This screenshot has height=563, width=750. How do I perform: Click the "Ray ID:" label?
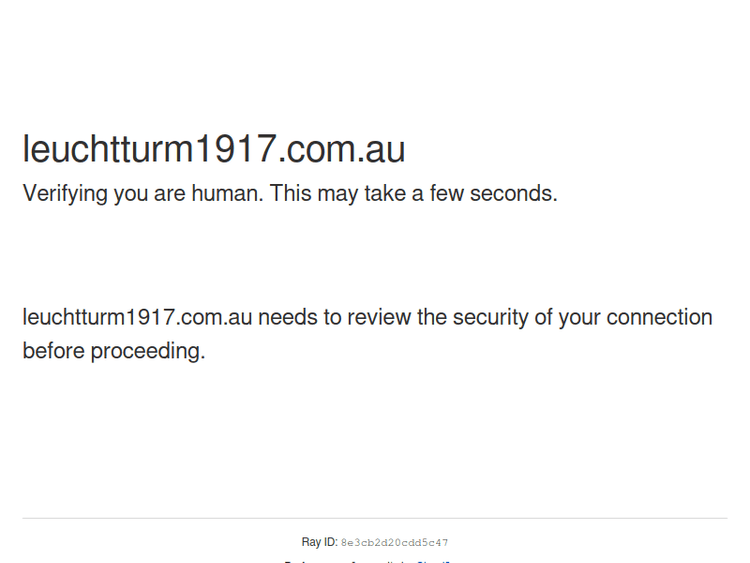pos(319,543)
